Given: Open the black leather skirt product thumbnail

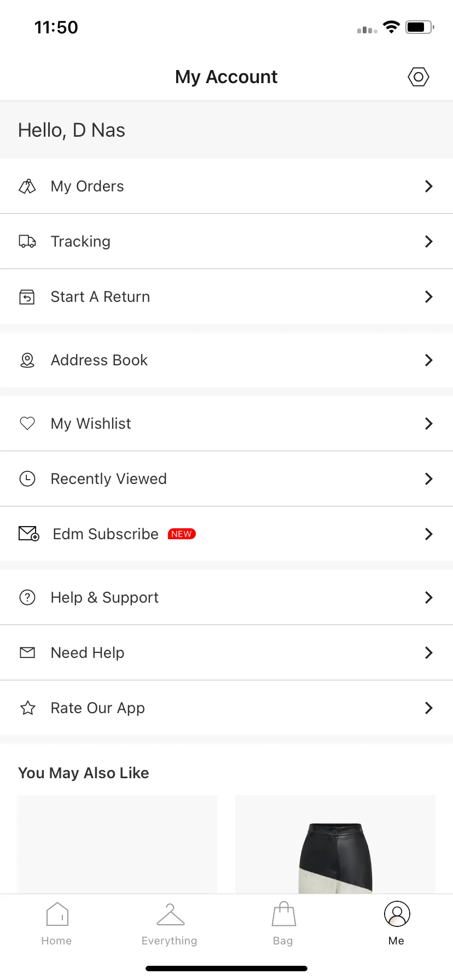Looking at the screenshot, I should click(335, 844).
